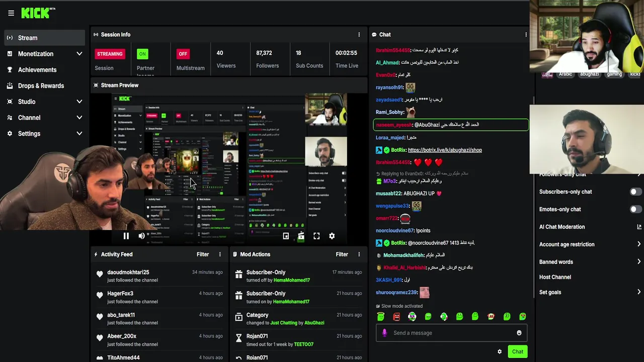
Task: Open the botrix.live shop link
Action: 445,150
